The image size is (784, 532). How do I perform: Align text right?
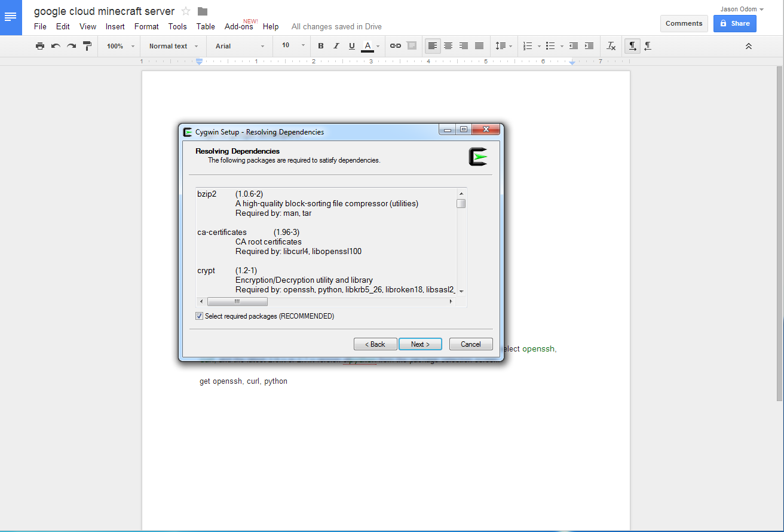(x=464, y=46)
